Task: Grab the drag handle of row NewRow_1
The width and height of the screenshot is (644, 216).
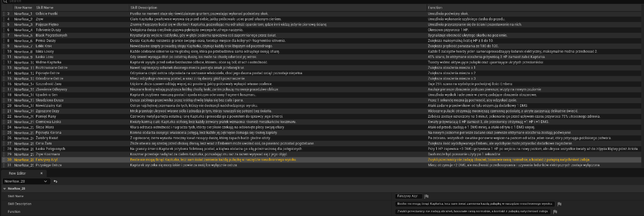Action: point(3,14)
